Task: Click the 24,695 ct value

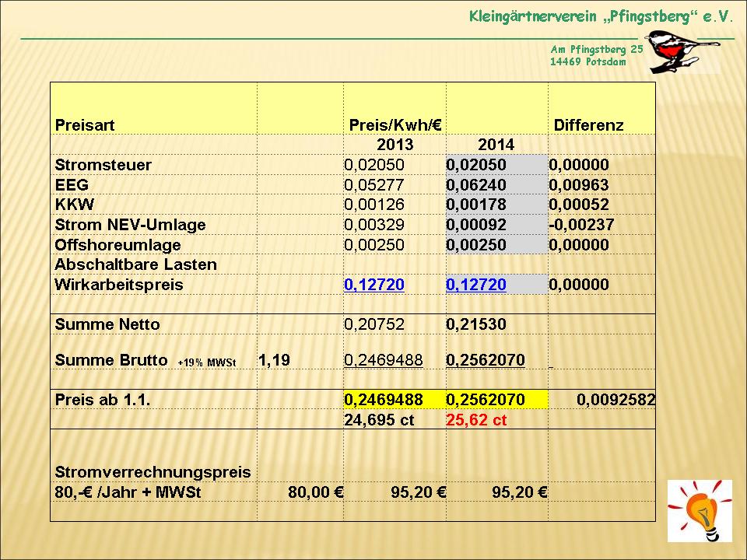Action: tap(379, 420)
